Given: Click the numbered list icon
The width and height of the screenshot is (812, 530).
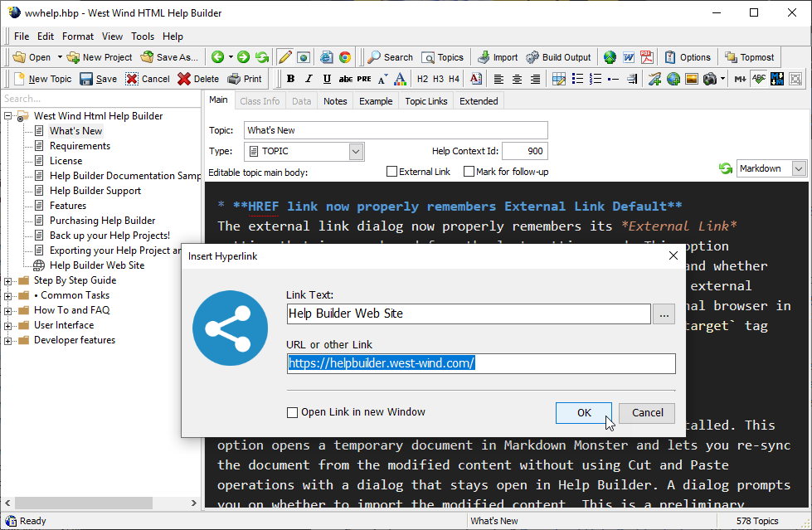Looking at the screenshot, I should (596, 79).
